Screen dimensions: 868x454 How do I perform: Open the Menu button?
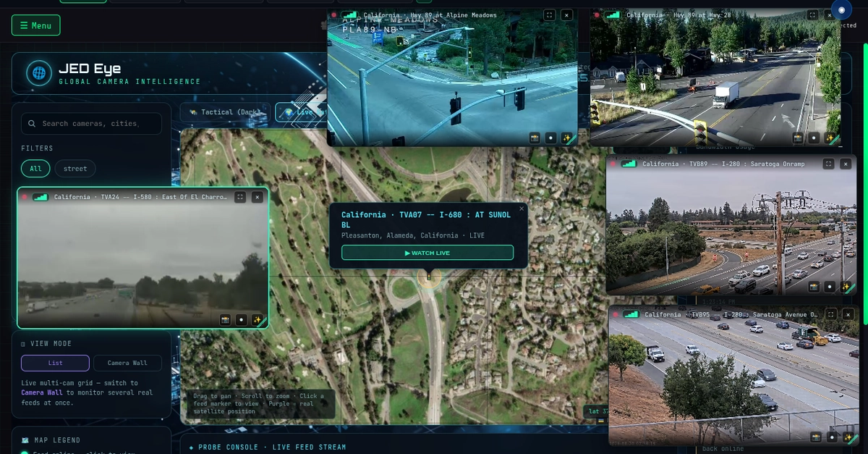pyautogui.click(x=35, y=25)
